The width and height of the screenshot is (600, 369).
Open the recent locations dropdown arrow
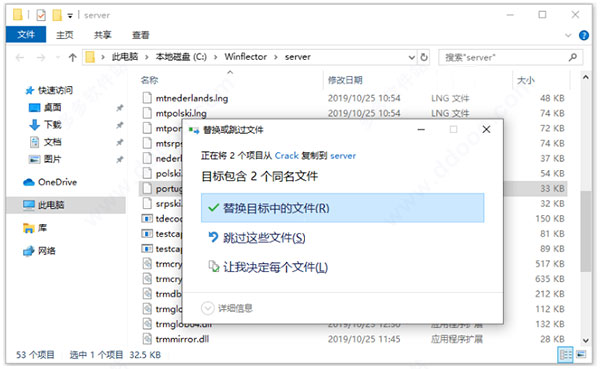tap(58, 57)
